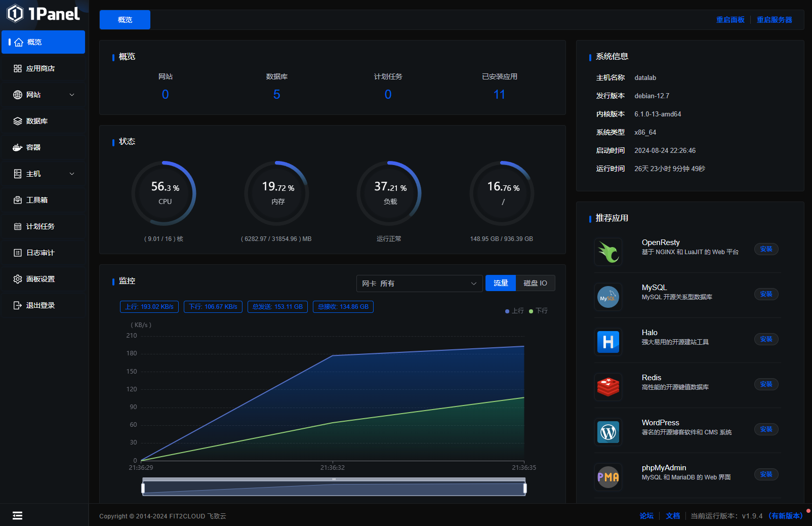This screenshot has width=812, height=526.
Task: Open the scheduled tasks (计划任务) calendar icon
Action: click(18, 226)
